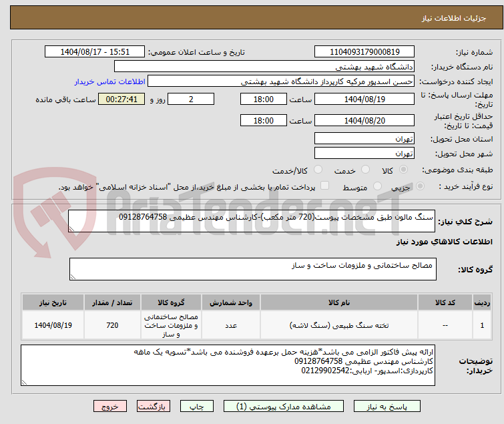Click the پاسخ به نیاز button
This screenshot has height=424, width=504.
click(387, 407)
